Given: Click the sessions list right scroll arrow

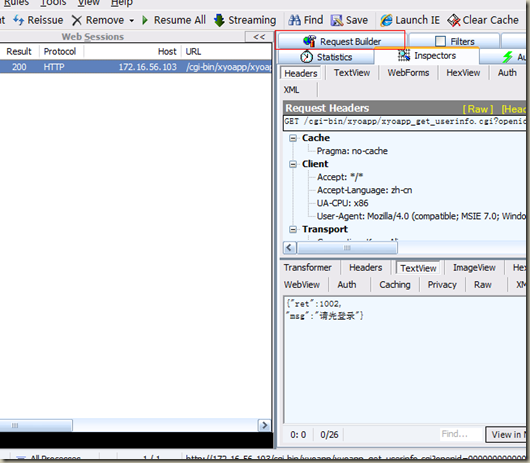Looking at the screenshot, I should pos(265,425).
